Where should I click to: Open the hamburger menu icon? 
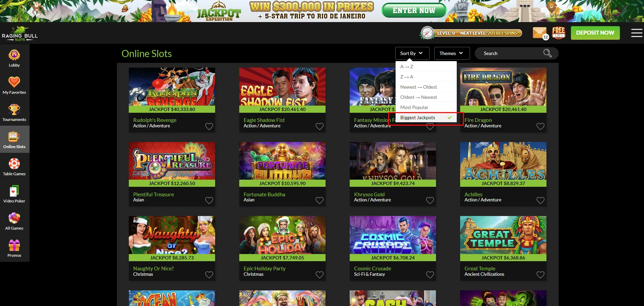pos(637,33)
